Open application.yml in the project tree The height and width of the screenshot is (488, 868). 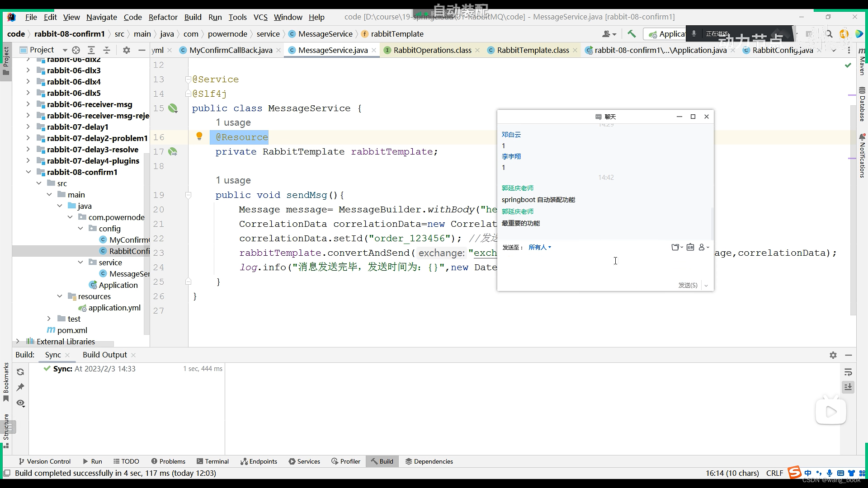(114, 308)
